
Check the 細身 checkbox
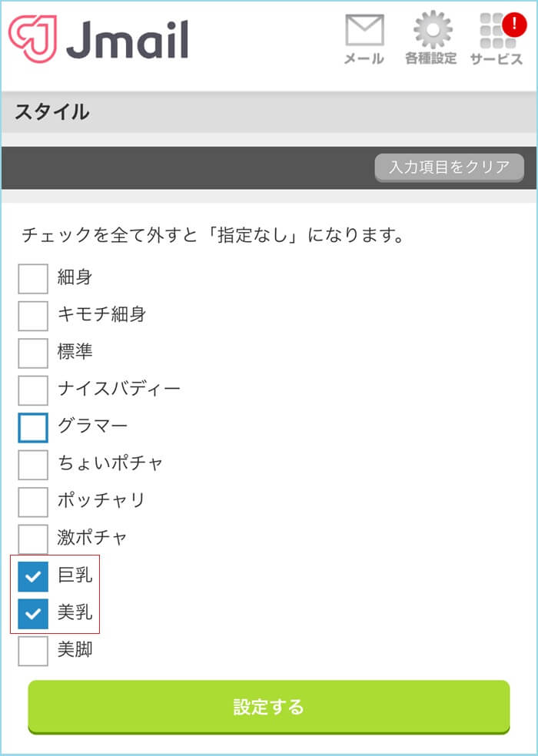click(32, 278)
